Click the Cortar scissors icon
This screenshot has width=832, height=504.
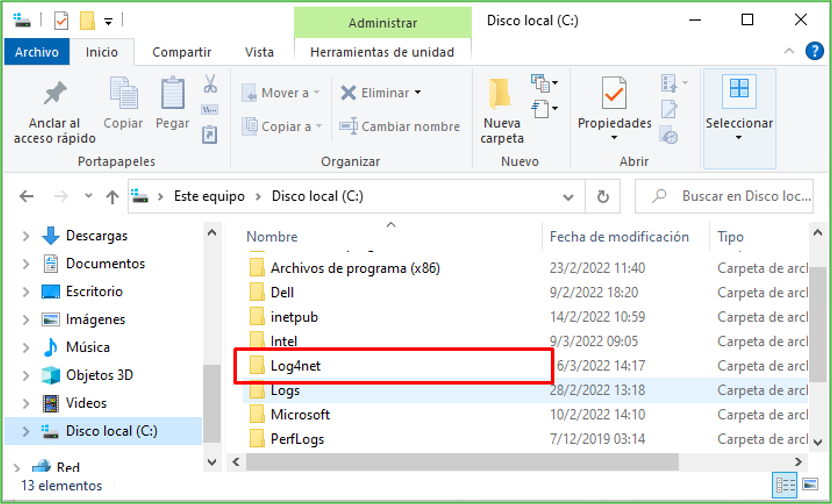tap(210, 84)
